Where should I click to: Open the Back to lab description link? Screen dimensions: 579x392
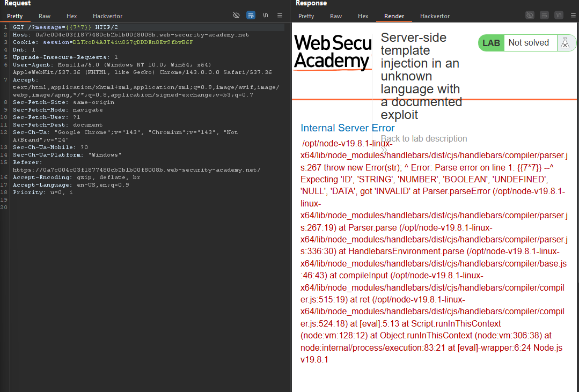[424, 138]
